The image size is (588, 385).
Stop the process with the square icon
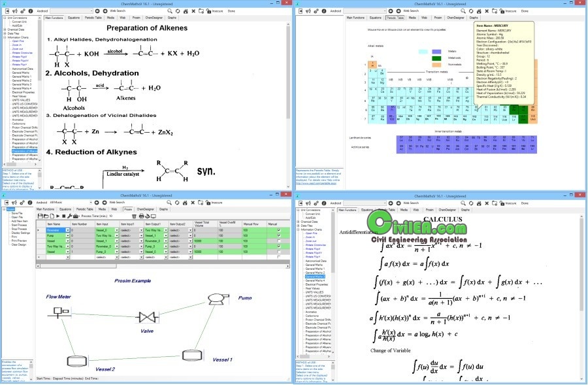click(x=64, y=216)
